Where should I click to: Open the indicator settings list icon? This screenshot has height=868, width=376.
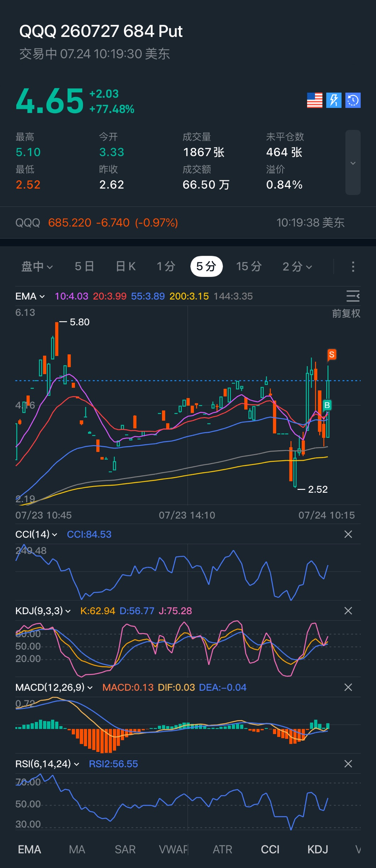tap(353, 296)
